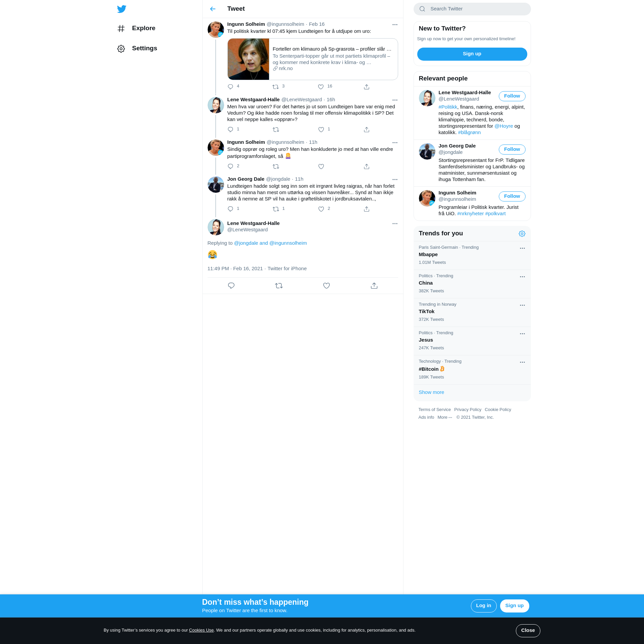Image resolution: width=644 pixels, height=644 pixels.
Task: Click the Search Twitter field
Action: (472, 9)
